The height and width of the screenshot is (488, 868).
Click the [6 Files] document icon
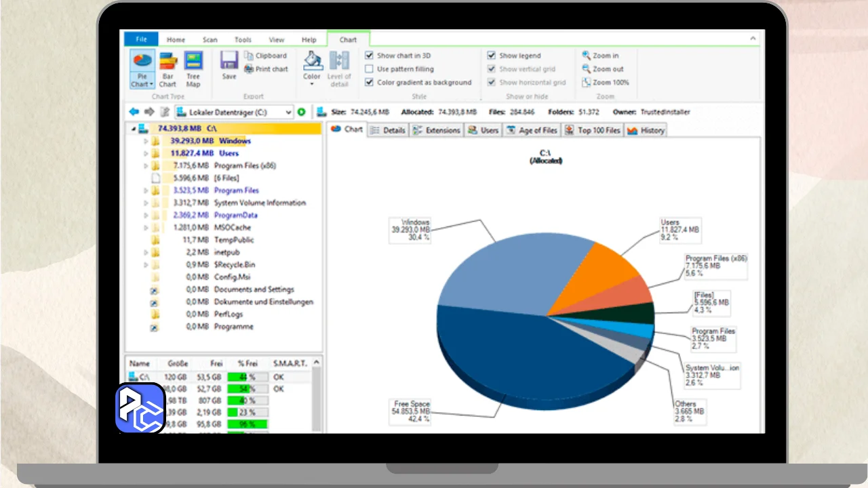coord(155,178)
